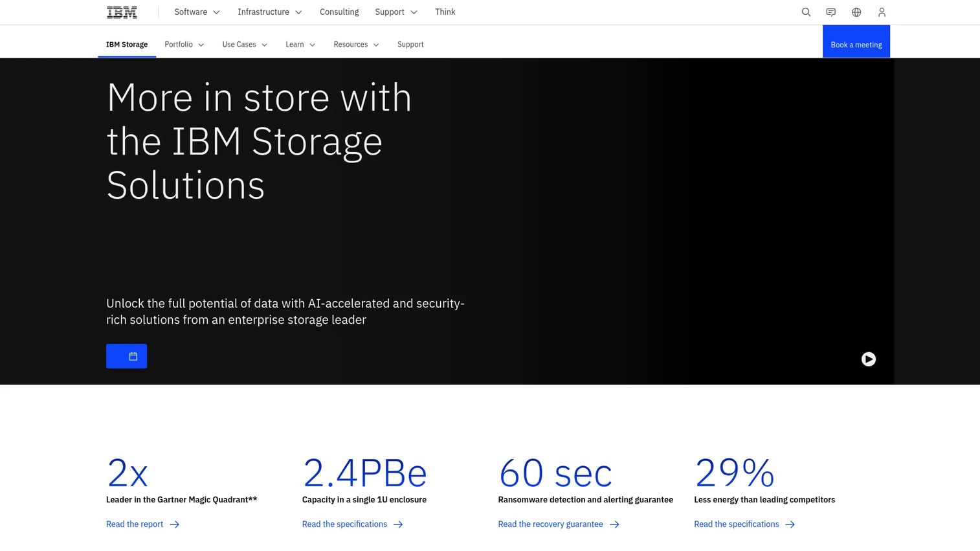The height and width of the screenshot is (551, 980).
Task: Expand the Infrastructure menu
Action: [x=270, y=12]
